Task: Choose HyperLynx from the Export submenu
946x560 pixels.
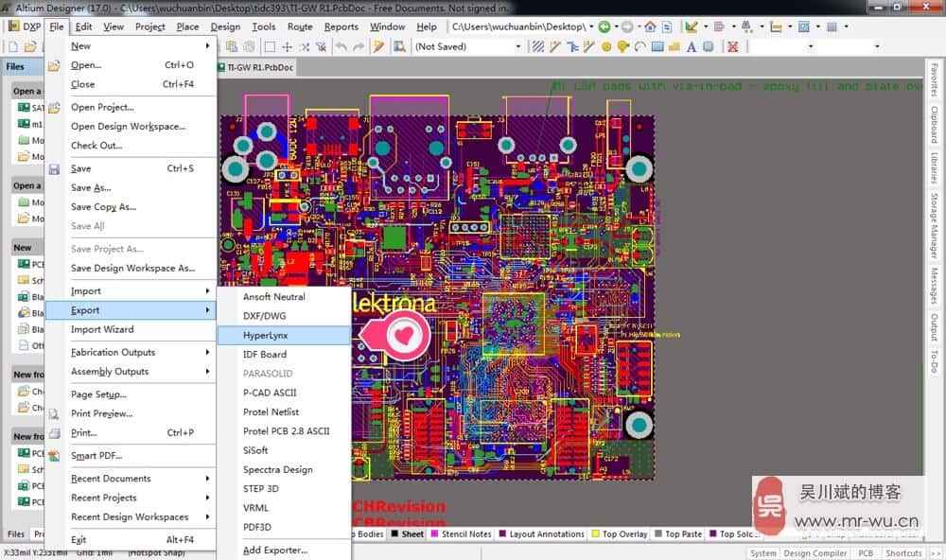Action: (x=284, y=335)
